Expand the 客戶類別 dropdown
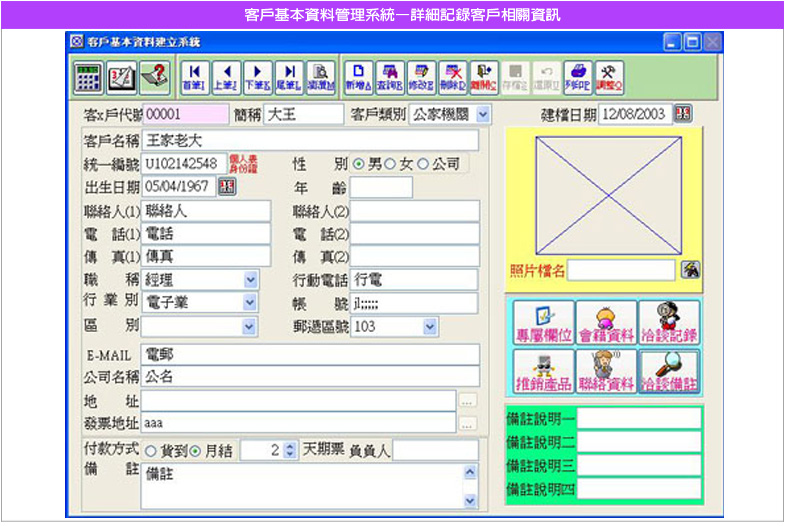786x526 pixels. click(484, 114)
